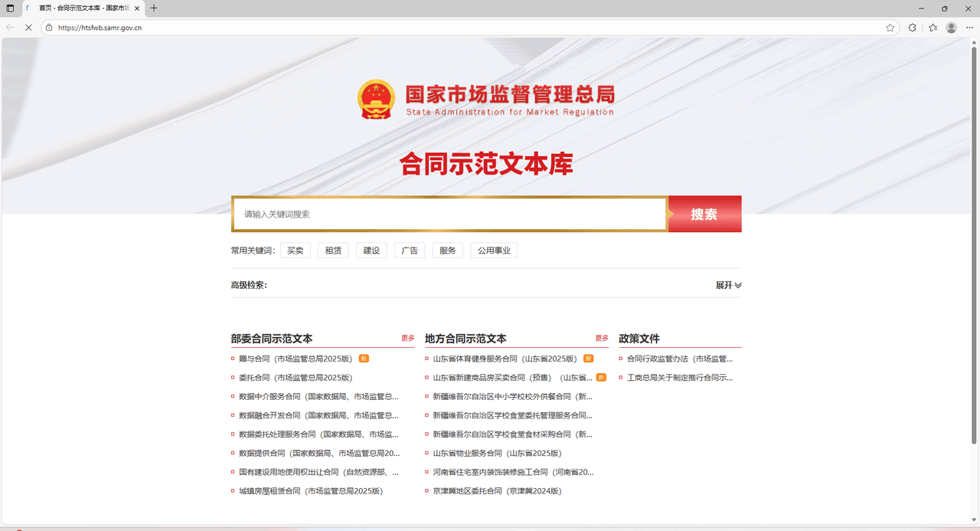The height and width of the screenshot is (531, 980).
Task: Click 更多 under 部委合同示范文本
Action: (x=408, y=338)
